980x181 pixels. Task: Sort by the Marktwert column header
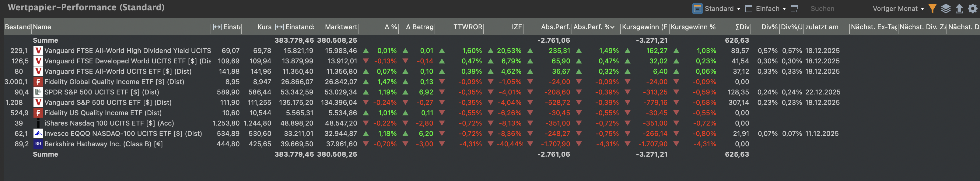341,27
